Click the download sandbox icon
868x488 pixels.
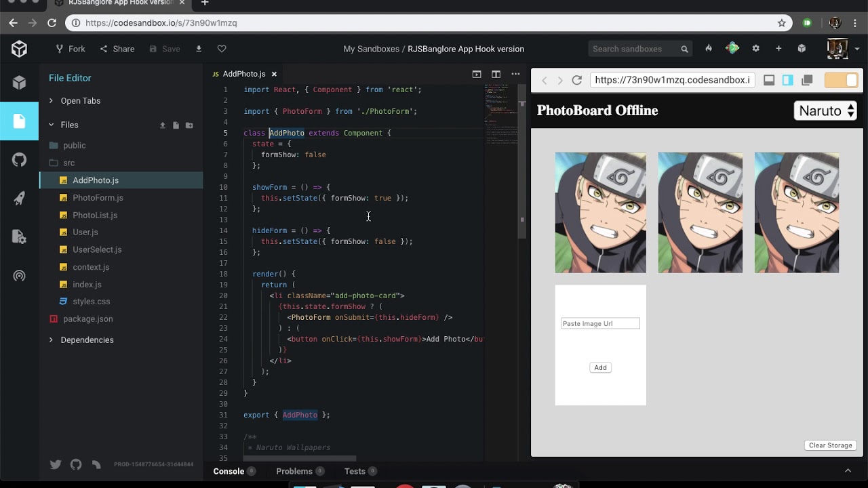click(199, 49)
